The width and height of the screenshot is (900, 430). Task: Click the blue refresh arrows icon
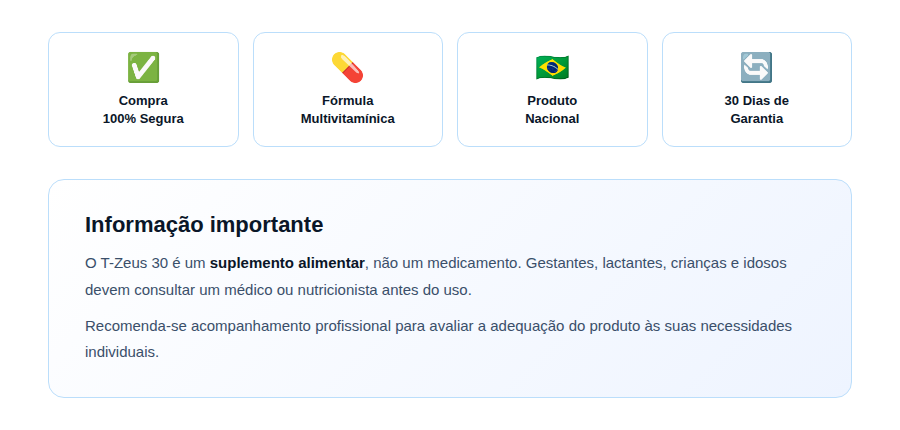(x=756, y=68)
